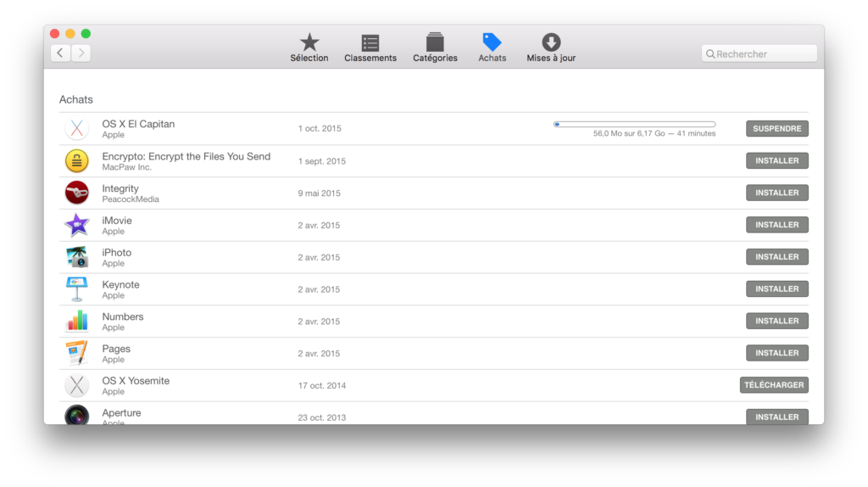Click the Rechercher search field
Viewport: 868px width, 487px height.
(759, 53)
